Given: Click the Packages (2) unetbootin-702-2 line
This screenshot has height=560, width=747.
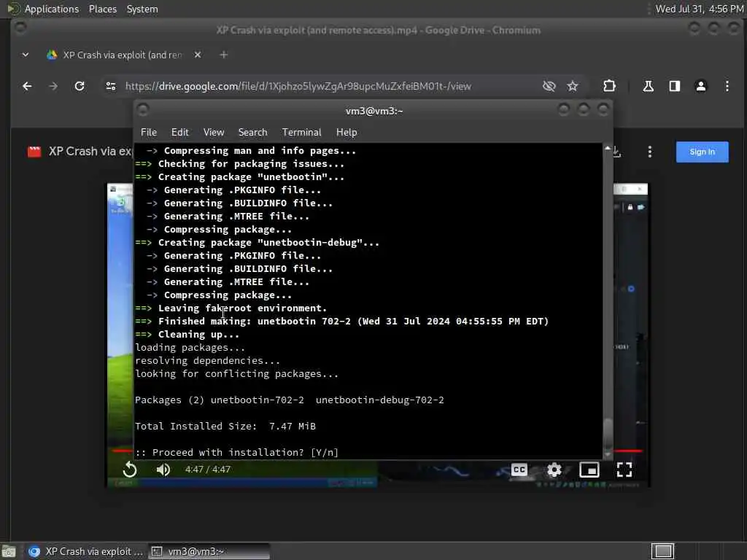Looking at the screenshot, I should coord(290,400).
